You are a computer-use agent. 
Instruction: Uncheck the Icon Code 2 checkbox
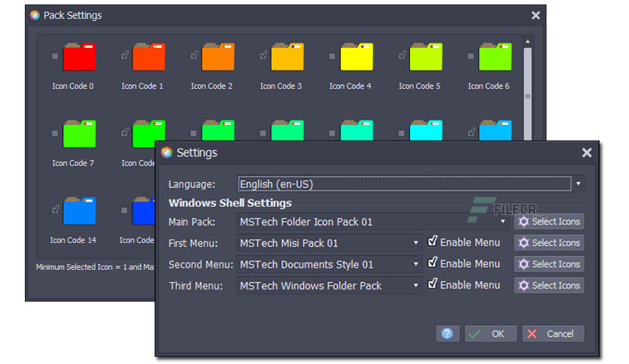pyautogui.click(x=194, y=55)
